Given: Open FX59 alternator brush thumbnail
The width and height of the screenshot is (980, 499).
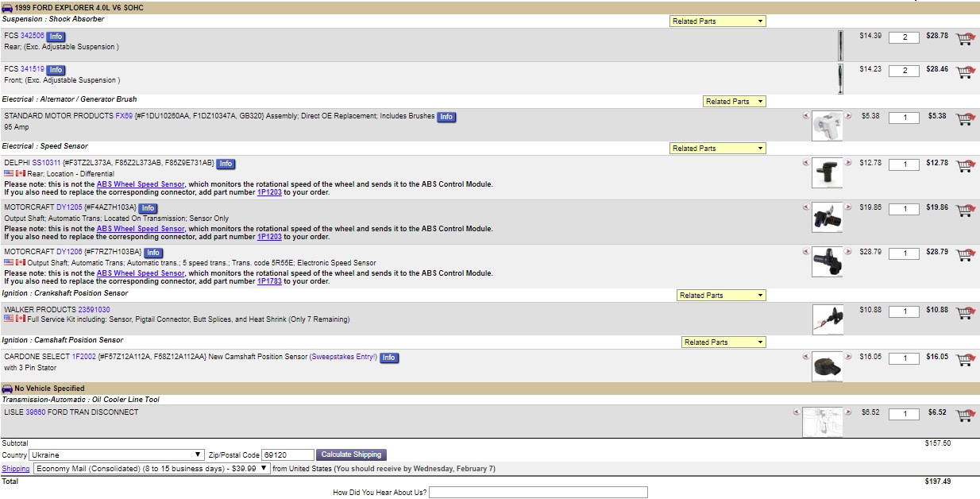Looking at the screenshot, I should point(828,126).
